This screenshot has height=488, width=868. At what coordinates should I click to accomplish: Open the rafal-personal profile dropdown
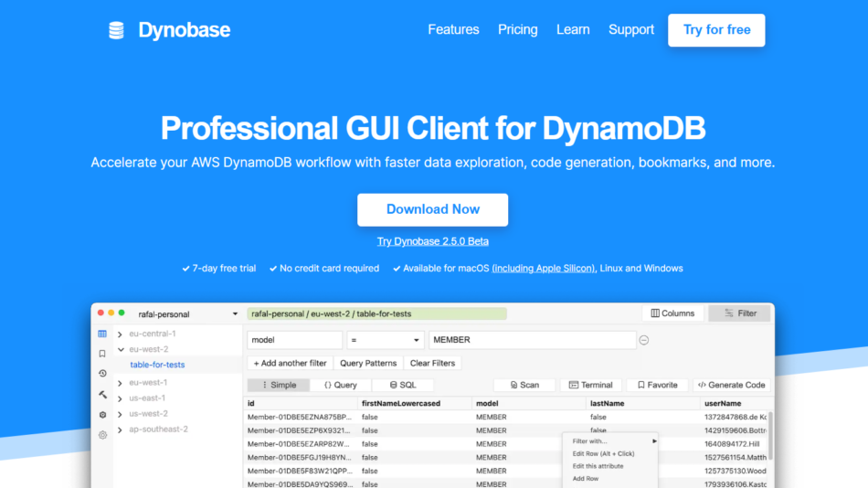point(187,314)
